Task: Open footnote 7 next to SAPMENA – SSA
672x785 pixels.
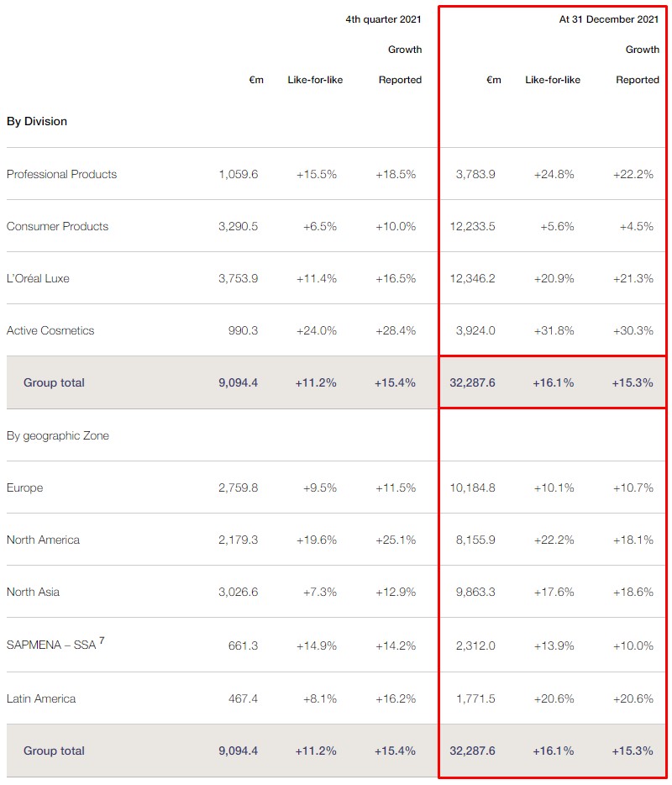Action: point(102,642)
